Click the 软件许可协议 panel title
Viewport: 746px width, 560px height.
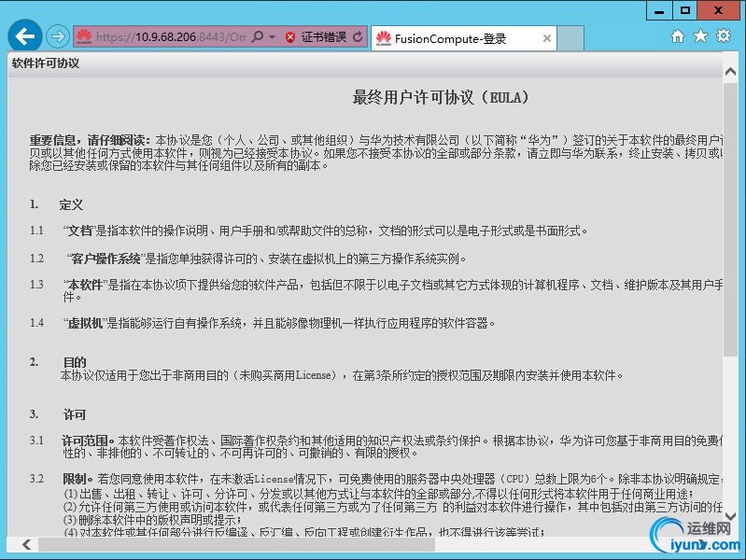46,63
